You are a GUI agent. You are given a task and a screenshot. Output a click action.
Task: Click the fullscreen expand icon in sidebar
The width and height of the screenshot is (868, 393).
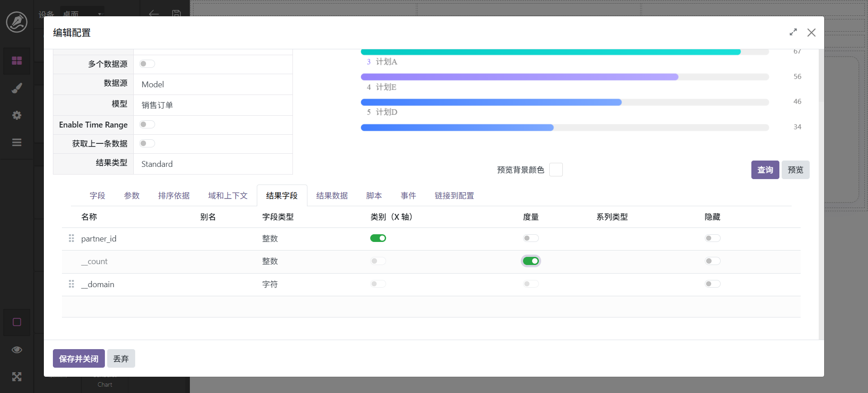coord(17,377)
